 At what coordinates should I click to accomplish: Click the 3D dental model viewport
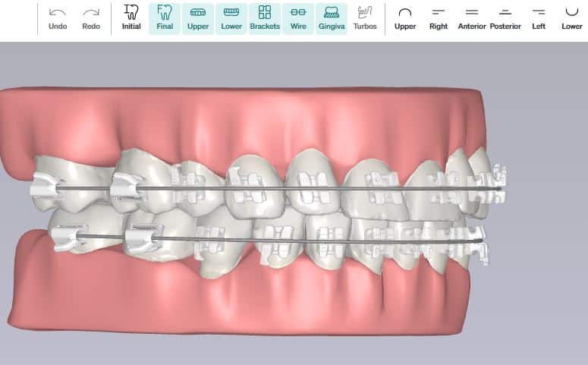pos(294,203)
